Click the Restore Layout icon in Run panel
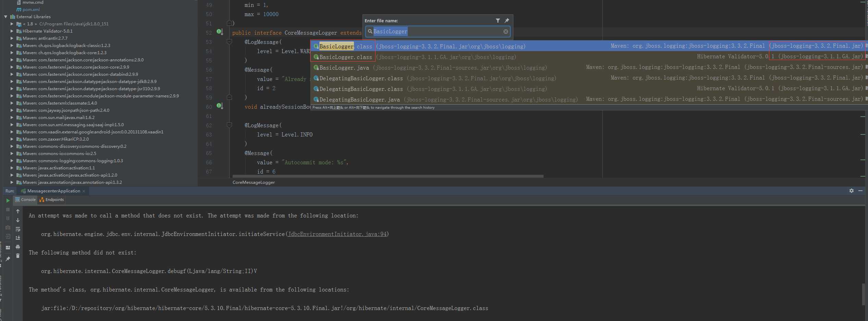 [x=8, y=247]
